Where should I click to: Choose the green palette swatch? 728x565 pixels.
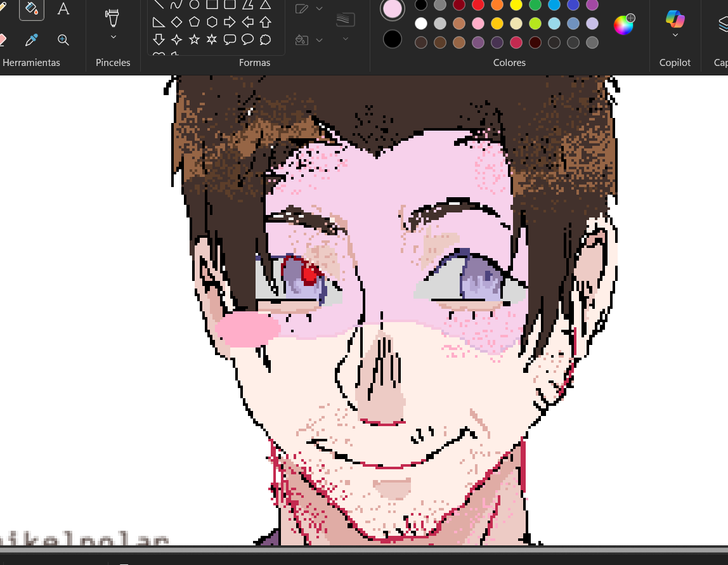tap(535, 4)
